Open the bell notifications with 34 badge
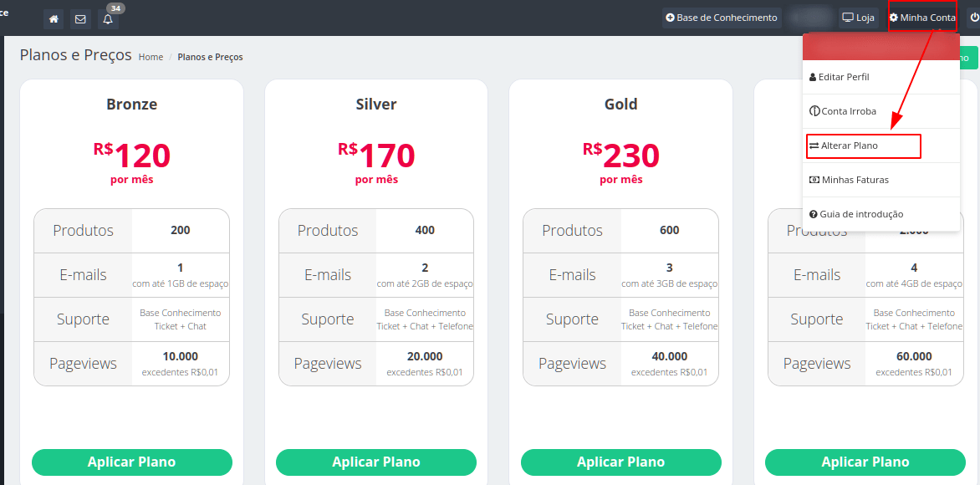This screenshot has width=980, height=485. [108, 18]
